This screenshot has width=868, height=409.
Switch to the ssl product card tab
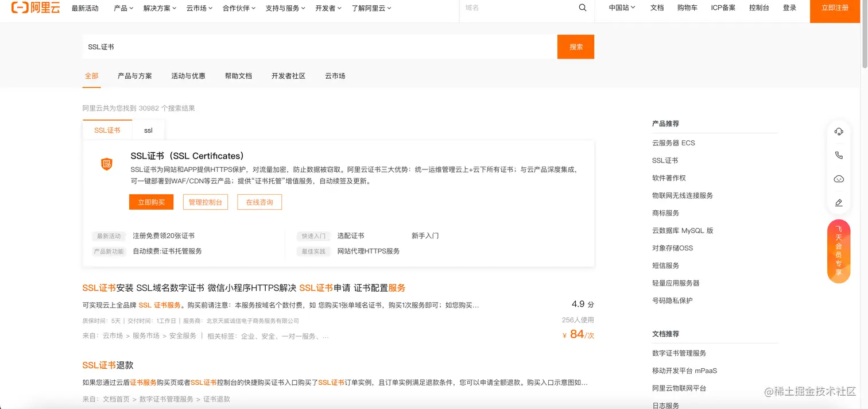click(148, 130)
